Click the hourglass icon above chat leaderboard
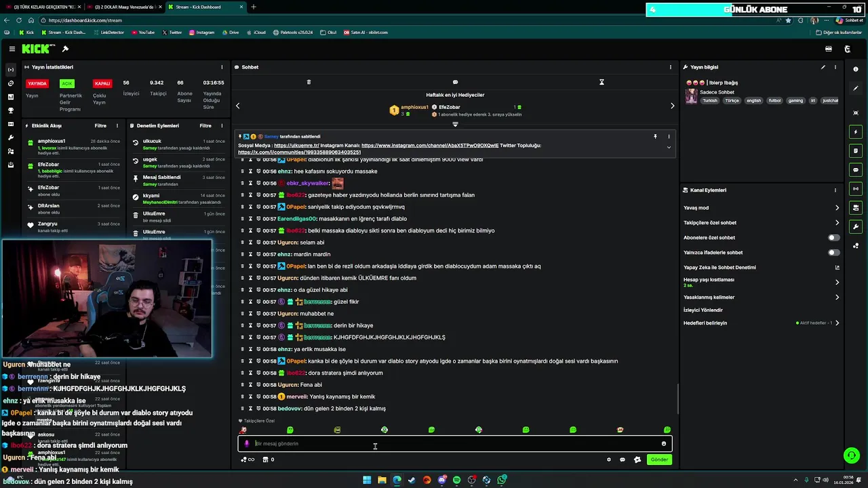 click(601, 82)
